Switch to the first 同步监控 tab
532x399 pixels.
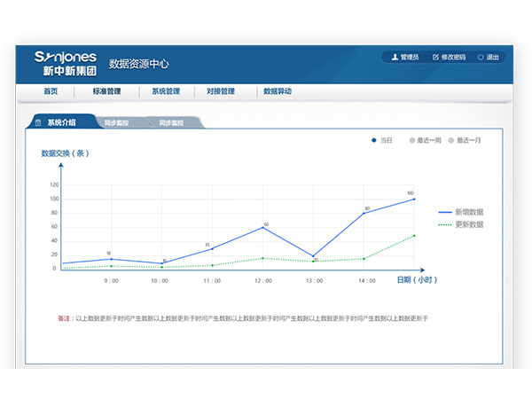[115, 122]
